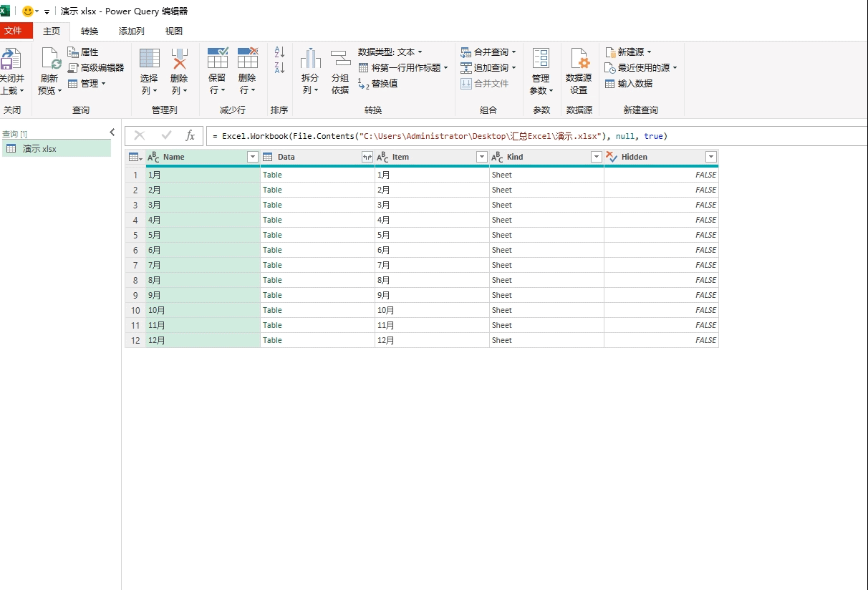868x590 pixels.
Task: Open Data Source Settings (数据源设置)
Action: 579,72
